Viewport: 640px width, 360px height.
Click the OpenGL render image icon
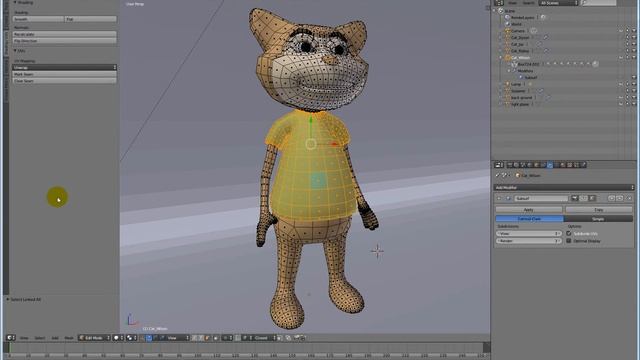(297, 338)
